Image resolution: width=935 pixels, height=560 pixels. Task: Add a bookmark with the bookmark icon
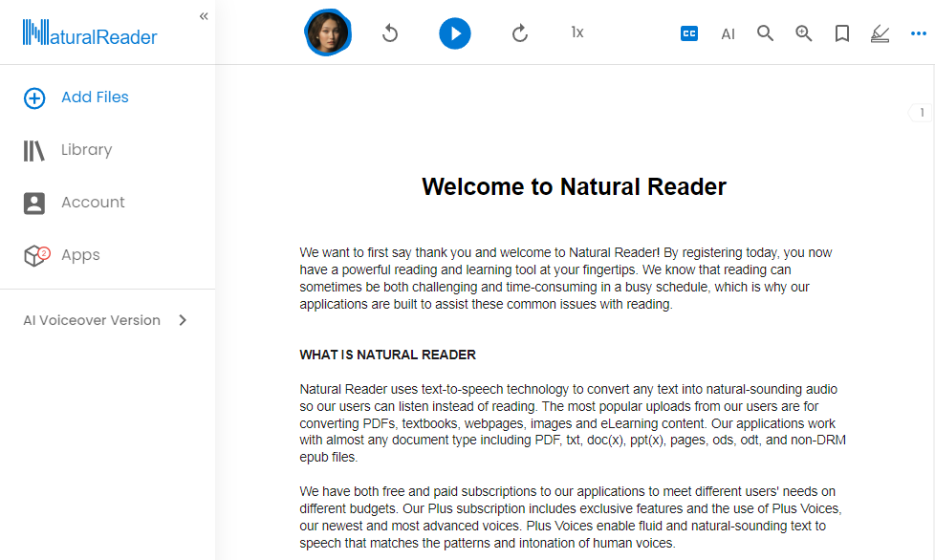pyautogui.click(x=842, y=33)
